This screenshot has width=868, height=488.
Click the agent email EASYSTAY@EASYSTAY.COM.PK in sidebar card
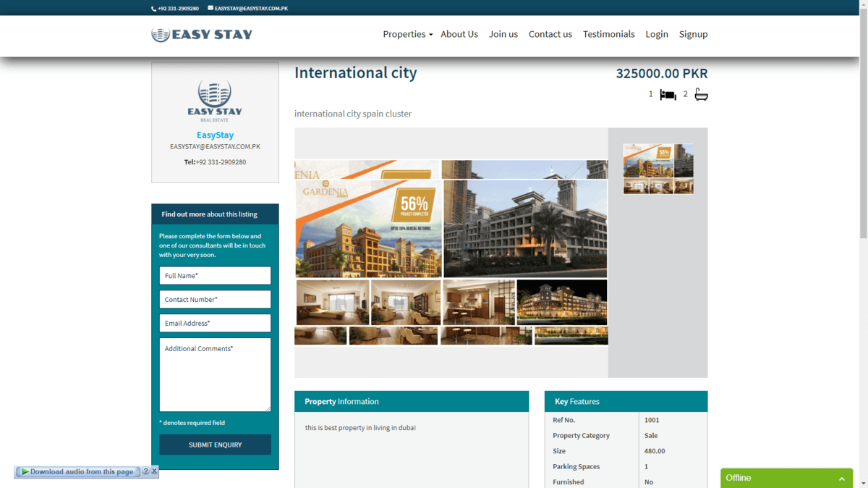[215, 147]
